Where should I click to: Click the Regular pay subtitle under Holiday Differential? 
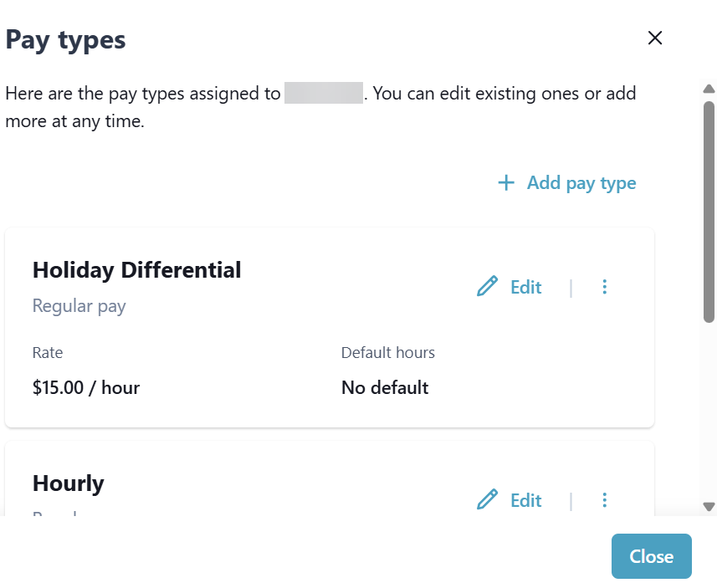coord(79,306)
